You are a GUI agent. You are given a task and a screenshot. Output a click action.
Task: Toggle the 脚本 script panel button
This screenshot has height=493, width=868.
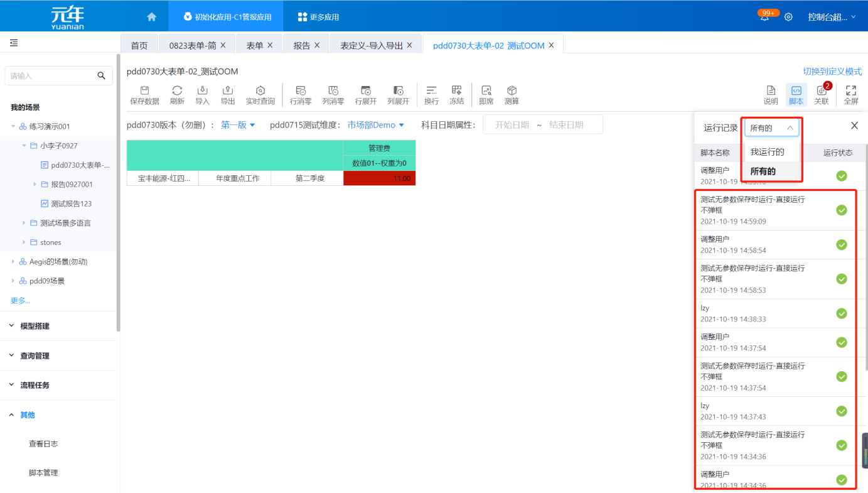click(796, 90)
